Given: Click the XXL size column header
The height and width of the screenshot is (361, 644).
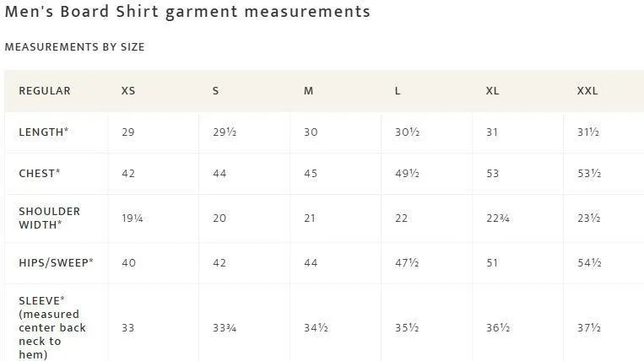Looking at the screenshot, I should (587, 90).
